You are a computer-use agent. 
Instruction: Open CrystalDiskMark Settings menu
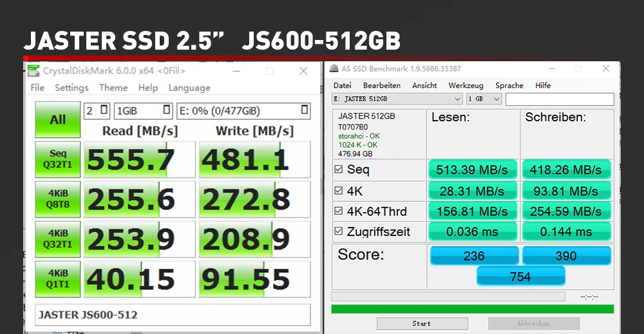click(72, 88)
